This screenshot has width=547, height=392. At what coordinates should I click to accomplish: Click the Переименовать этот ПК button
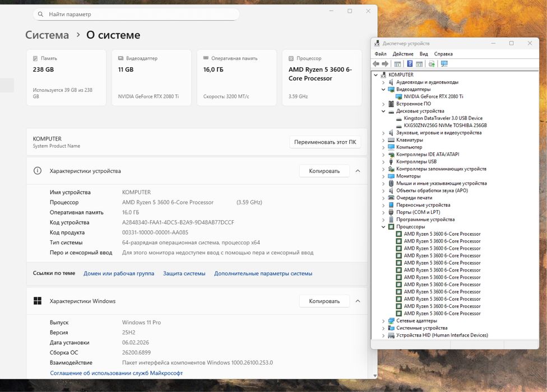pyautogui.click(x=325, y=142)
